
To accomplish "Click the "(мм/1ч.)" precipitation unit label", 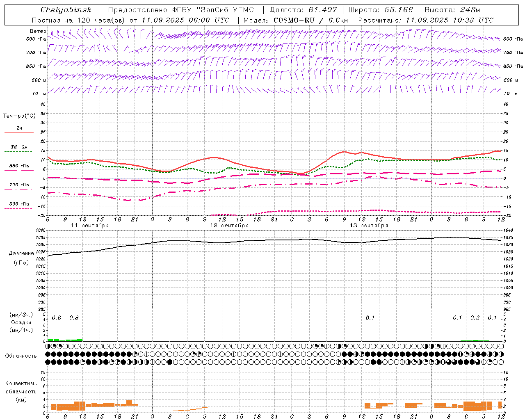I will click(21, 330).
